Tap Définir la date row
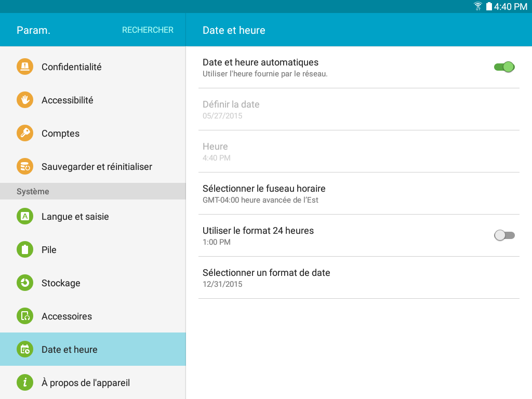 click(x=359, y=109)
